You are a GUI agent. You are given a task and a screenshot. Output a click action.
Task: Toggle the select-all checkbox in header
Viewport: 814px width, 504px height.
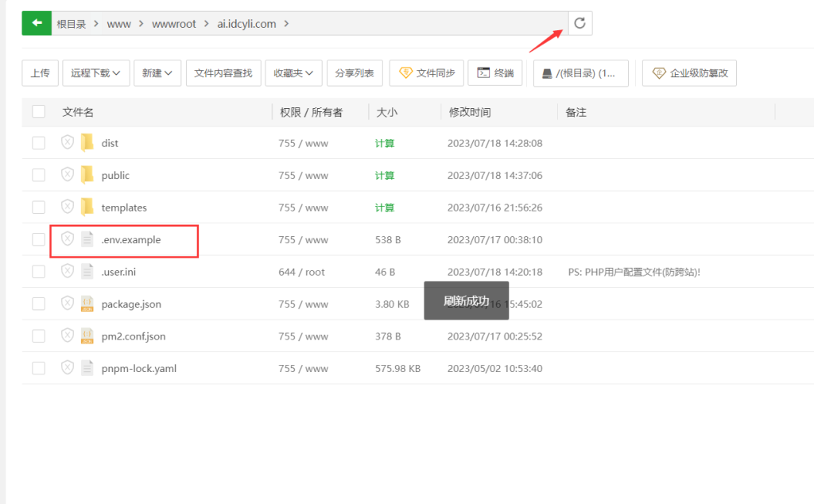(x=39, y=112)
